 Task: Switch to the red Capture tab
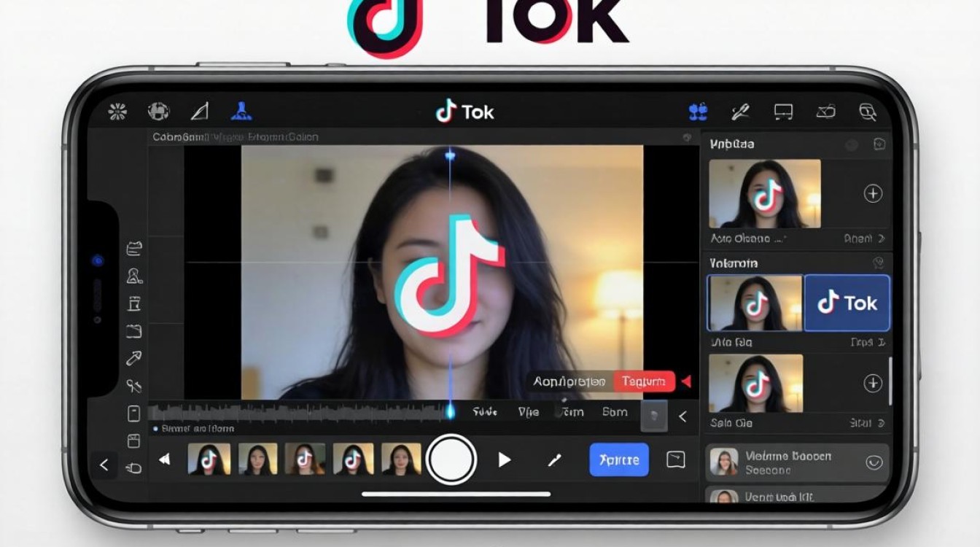tap(645, 381)
